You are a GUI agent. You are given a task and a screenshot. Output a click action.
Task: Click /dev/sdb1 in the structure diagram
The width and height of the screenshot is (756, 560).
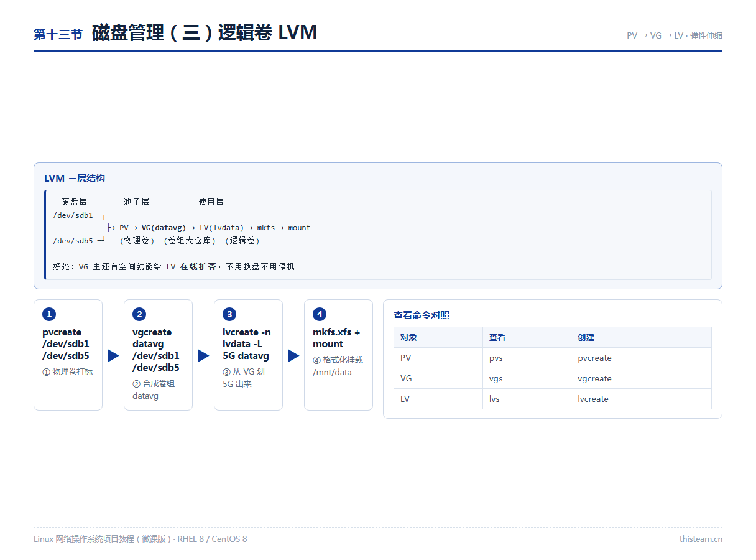coord(73,215)
